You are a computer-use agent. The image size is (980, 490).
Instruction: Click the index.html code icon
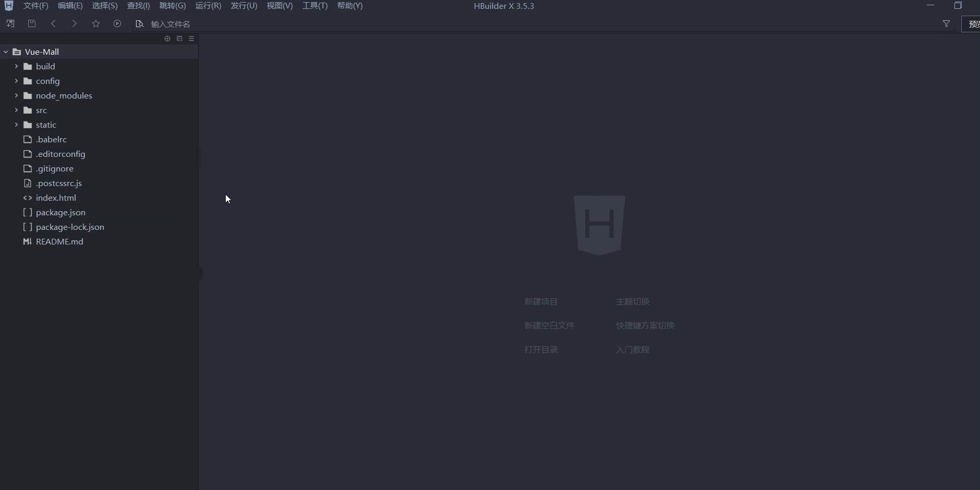(x=28, y=198)
